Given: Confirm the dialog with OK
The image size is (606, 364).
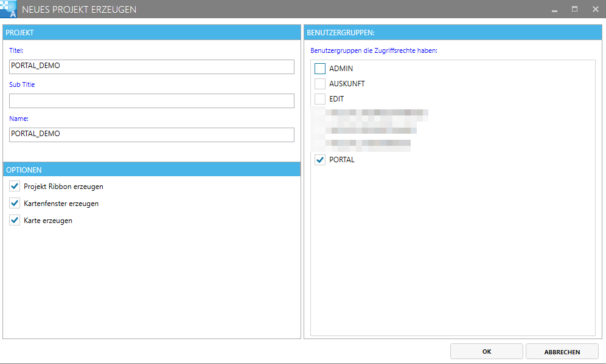Looking at the screenshot, I should pos(487,352).
